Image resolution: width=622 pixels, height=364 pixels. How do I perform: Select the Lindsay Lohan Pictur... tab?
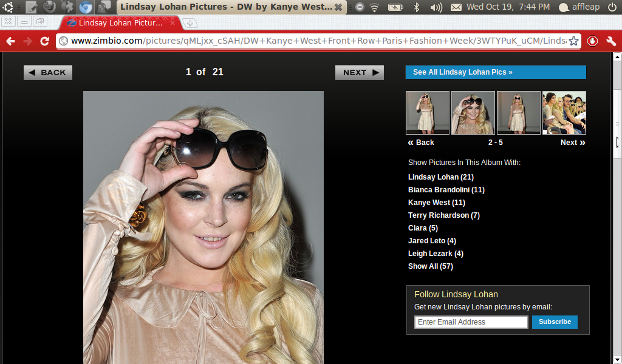click(120, 23)
